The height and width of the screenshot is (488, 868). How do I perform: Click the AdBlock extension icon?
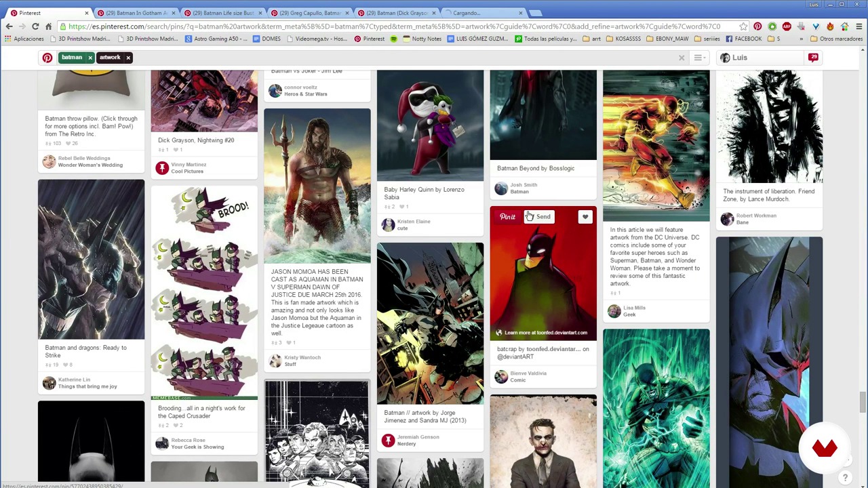pos(787,26)
